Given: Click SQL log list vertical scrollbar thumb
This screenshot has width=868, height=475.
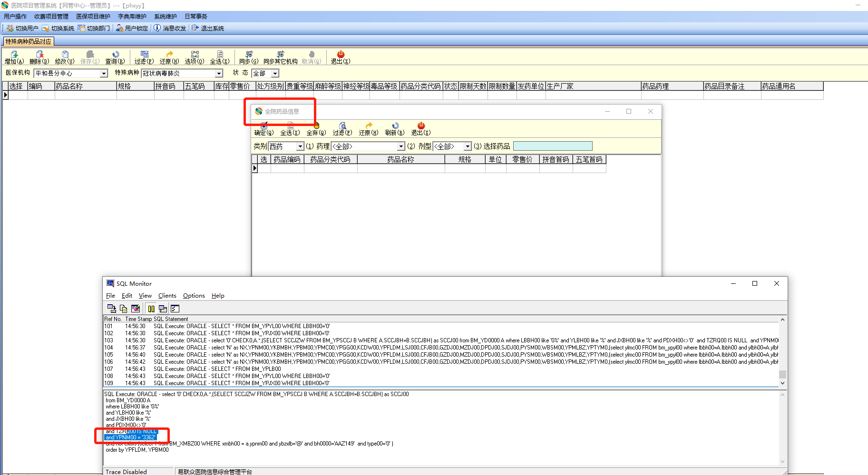Looking at the screenshot, I should [x=782, y=375].
